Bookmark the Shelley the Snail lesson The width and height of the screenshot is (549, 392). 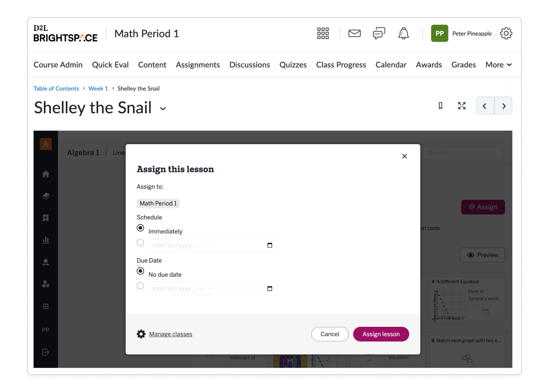pos(440,106)
